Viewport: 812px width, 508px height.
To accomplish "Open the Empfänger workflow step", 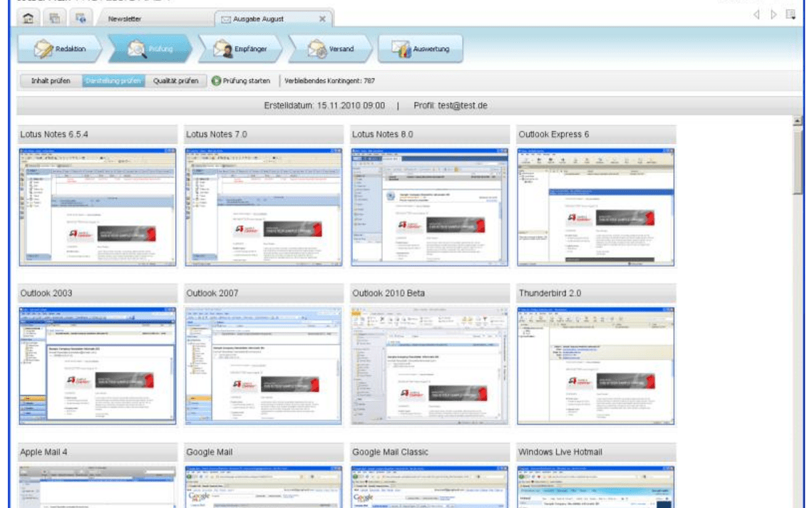I will point(240,48).
